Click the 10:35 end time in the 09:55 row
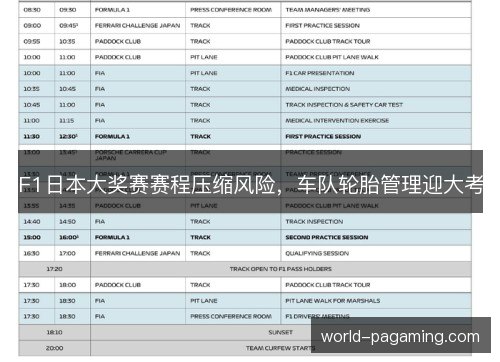The height and width of the screenshot is (362, 500). tap(67, 42)
